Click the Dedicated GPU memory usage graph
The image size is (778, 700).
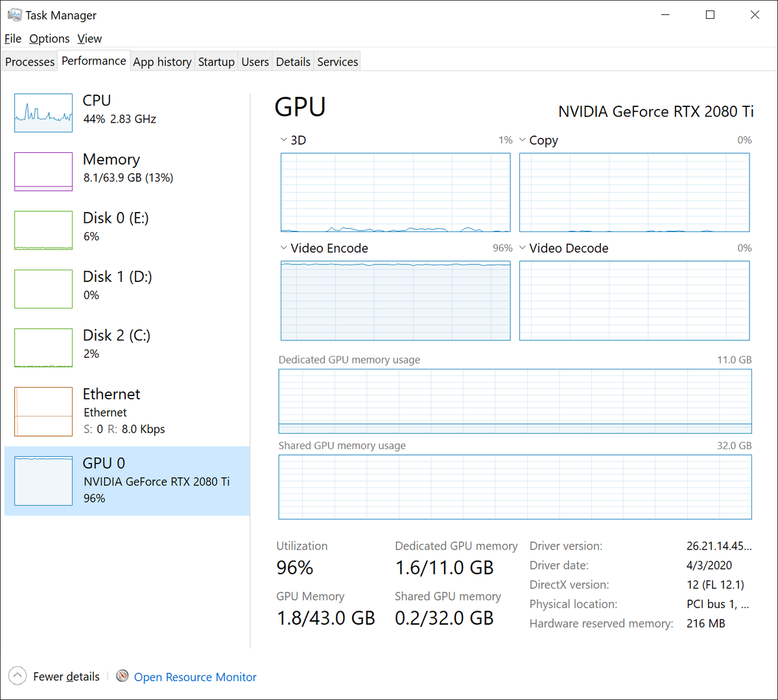click(515, 401)
